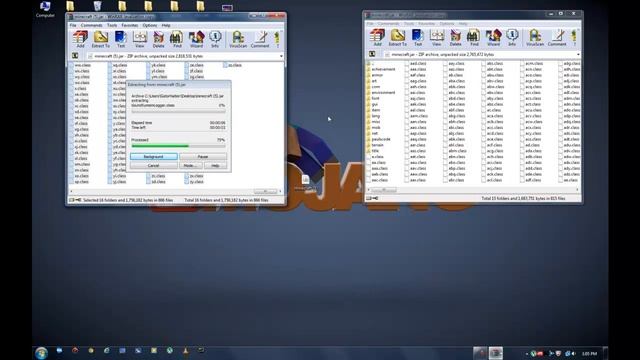640x360 pixels.
Task: Select terrain folder in right window
Action: (375, 145)
